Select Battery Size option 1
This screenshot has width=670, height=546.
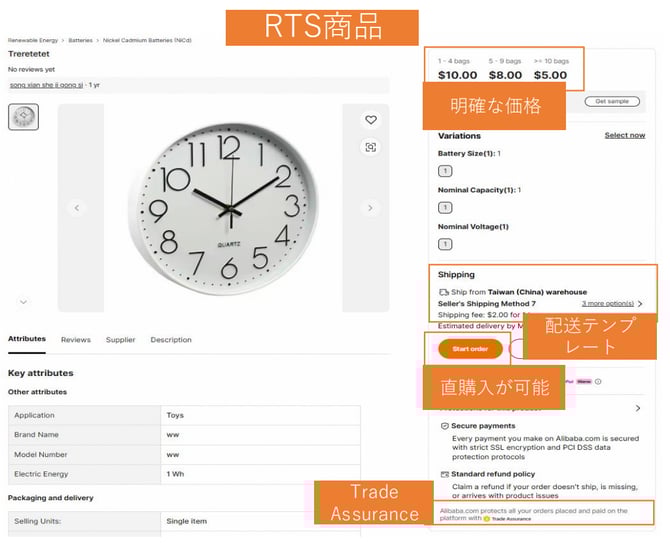pos(445,171)
